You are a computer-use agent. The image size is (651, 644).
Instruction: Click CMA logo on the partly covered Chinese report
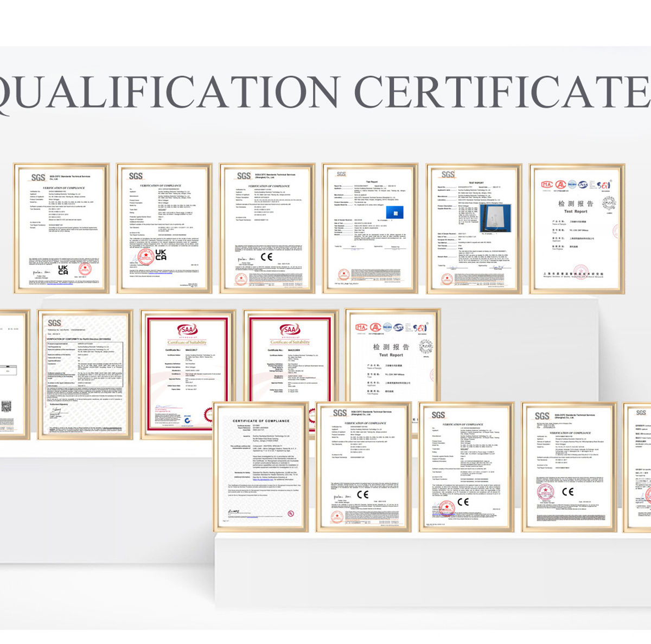pyautogui.click(x=360, y=327)
